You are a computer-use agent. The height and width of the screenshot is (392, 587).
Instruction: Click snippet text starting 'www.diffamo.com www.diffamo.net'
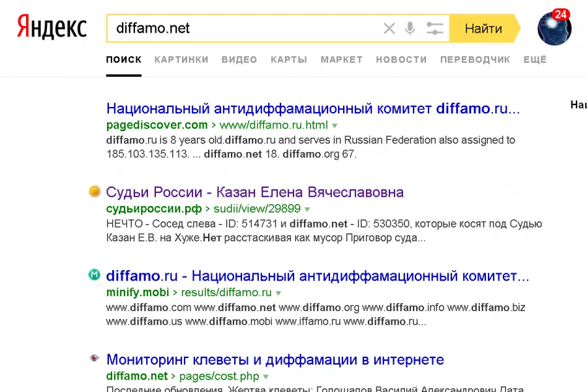(x=316, y=314)
